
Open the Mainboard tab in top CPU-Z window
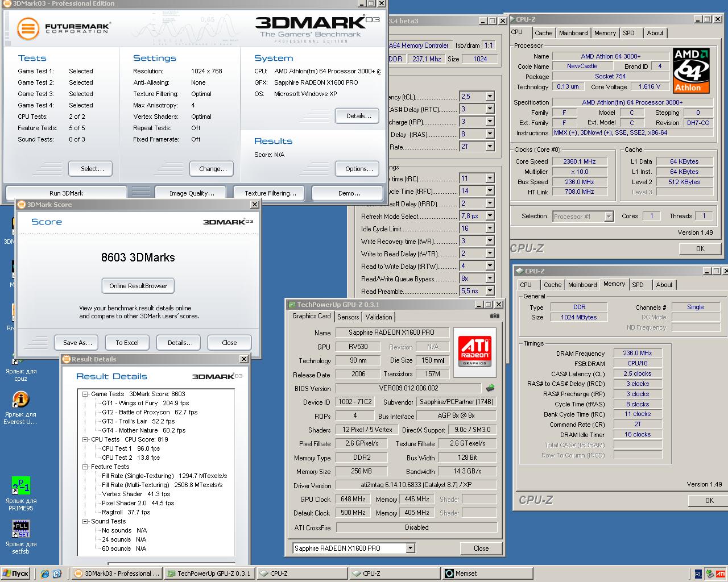[573, 33]
